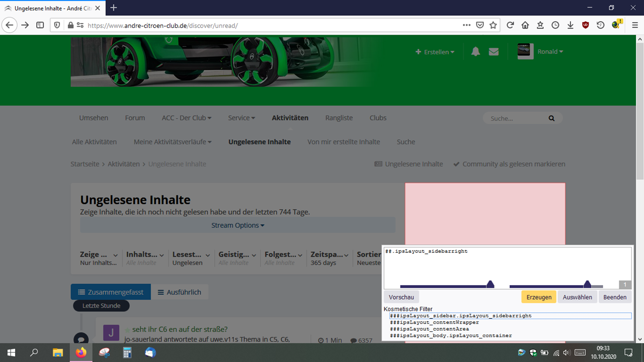Click the Vorschau button in picker
644x362 pixels.
(x=401, y=297)
